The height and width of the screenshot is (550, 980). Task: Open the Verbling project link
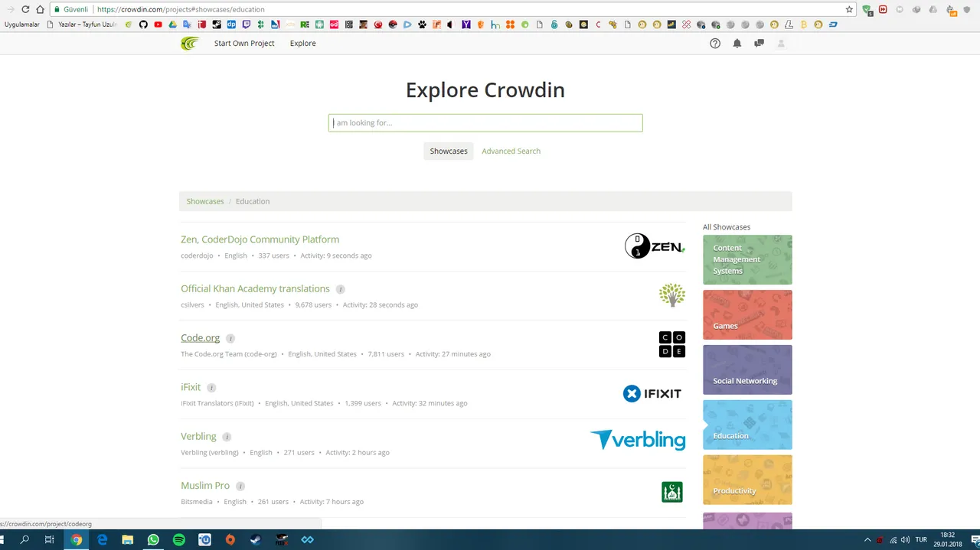(198, 436)
